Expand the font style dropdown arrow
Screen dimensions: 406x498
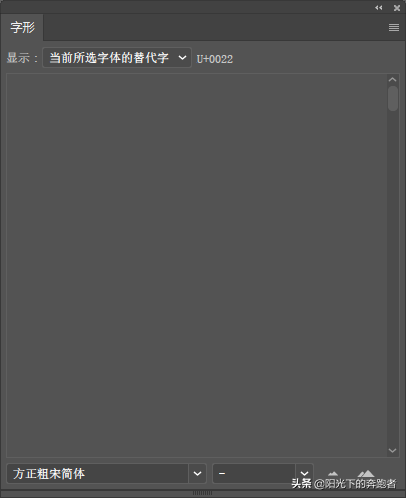304,473
